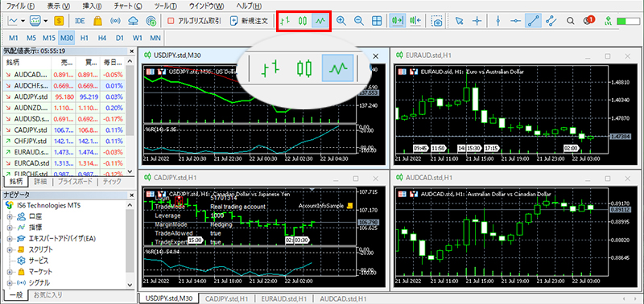Open the VPS cloud hosting icon
This screenshot has height=304, width=644.
[x=134, y=21]
